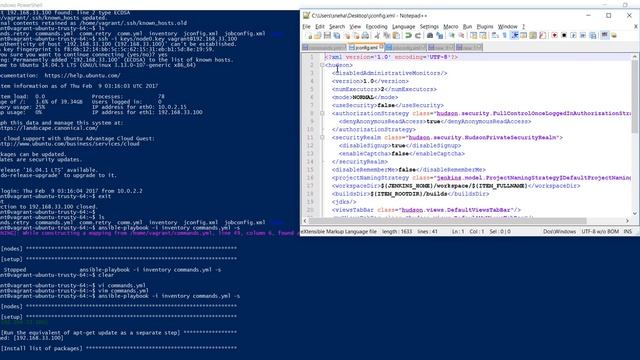Open the Replace dialog toolbar icon
Viewport: 640px width, 360px height.
(440, 36)
